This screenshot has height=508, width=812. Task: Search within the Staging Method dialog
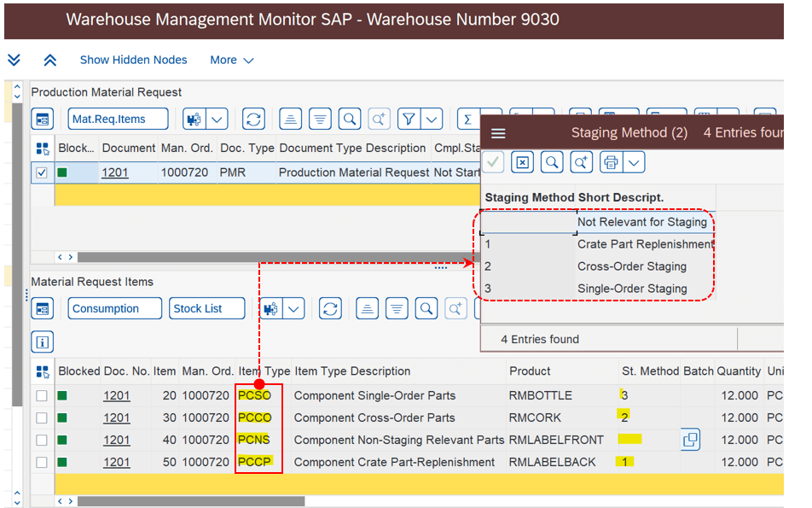552,163
